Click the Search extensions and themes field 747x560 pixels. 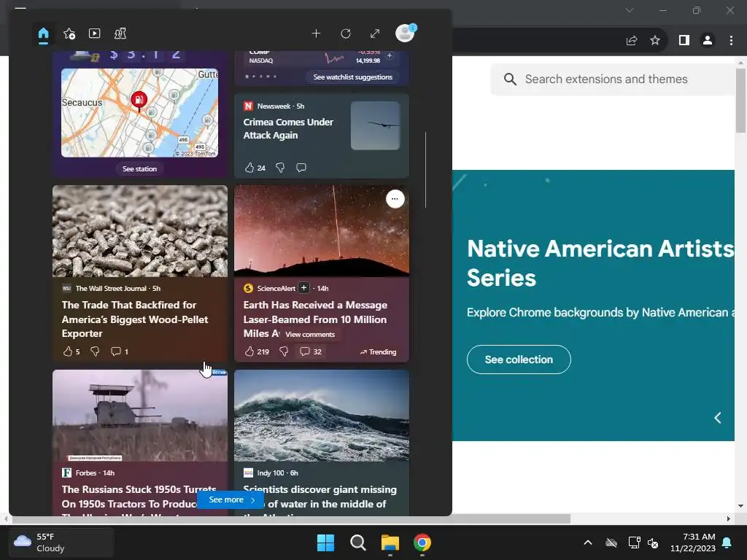pyautogui.click(x=614, y=79)
